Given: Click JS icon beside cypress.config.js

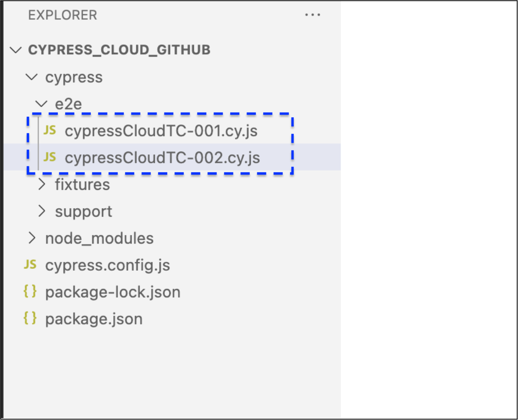Looking at the screenshot, I should click(30, 265).
